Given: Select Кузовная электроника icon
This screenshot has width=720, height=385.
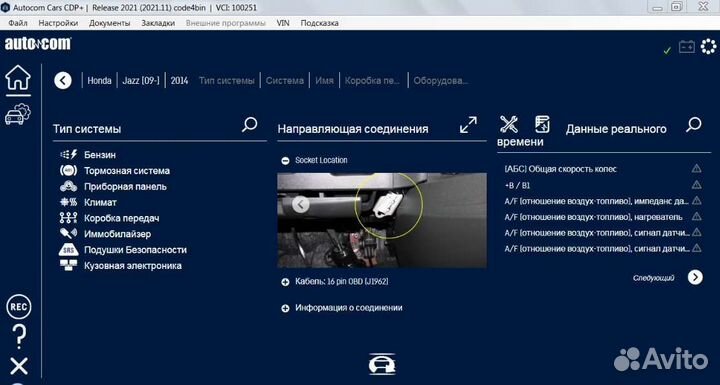Looking at the screenshot, I should click(x=68, y=266).
